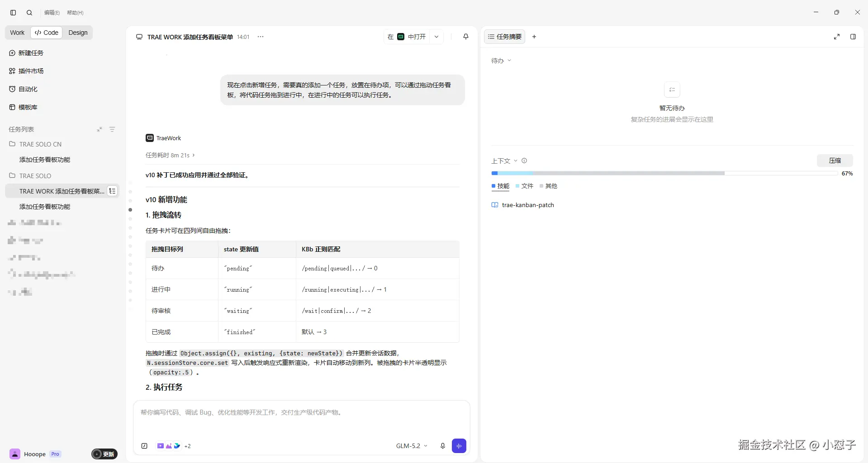Click the pin icon in chat header
Viewport: 868px width, 463px height.
(x=466, y=37)
